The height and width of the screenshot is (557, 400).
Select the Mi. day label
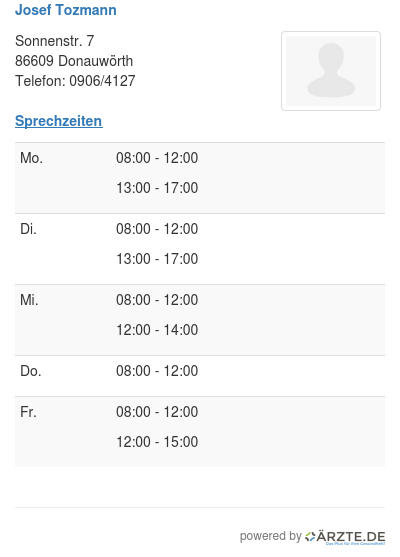(x=29, y=300)
